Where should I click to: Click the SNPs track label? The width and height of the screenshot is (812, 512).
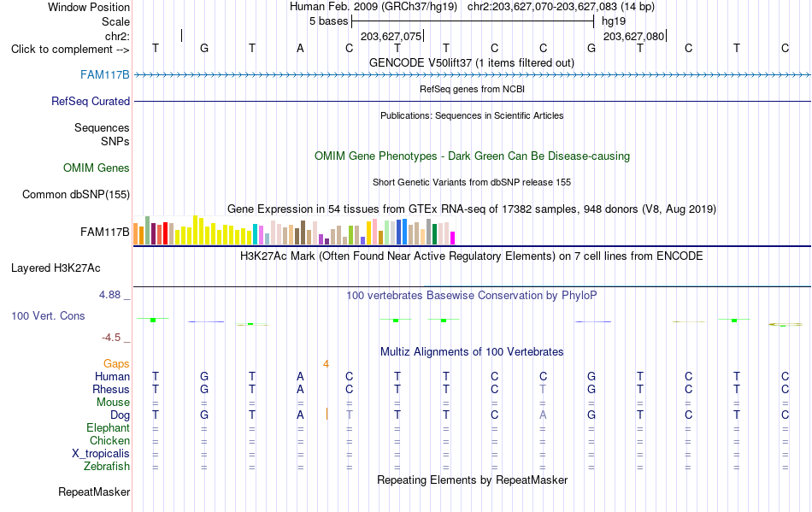[x=115, y=141]
